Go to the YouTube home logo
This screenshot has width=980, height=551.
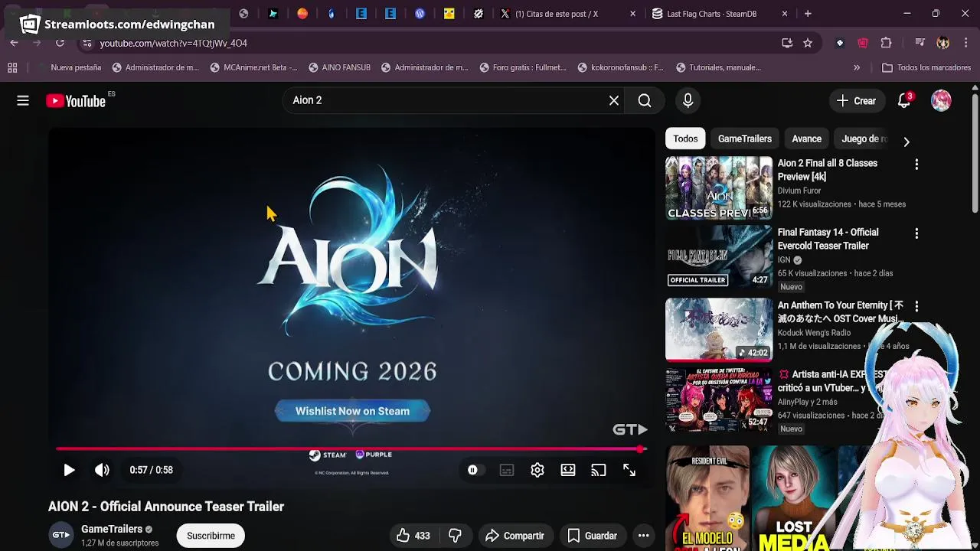(x=76, y=100)
